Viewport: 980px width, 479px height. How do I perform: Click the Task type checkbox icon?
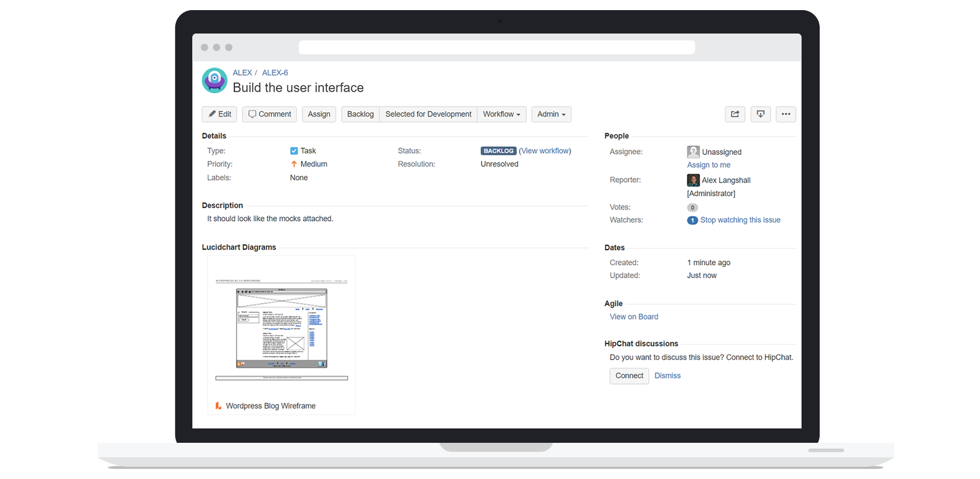(294, 151)
